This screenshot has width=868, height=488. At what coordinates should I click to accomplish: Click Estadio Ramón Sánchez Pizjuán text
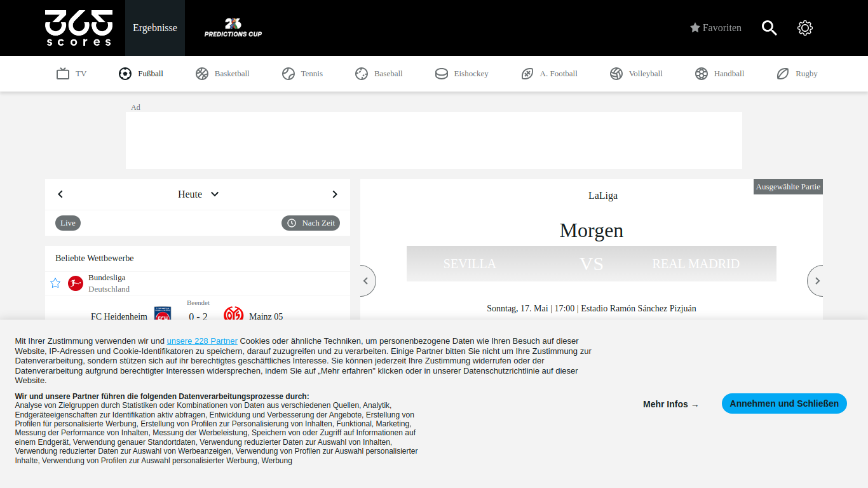click(x=639, y=308)
